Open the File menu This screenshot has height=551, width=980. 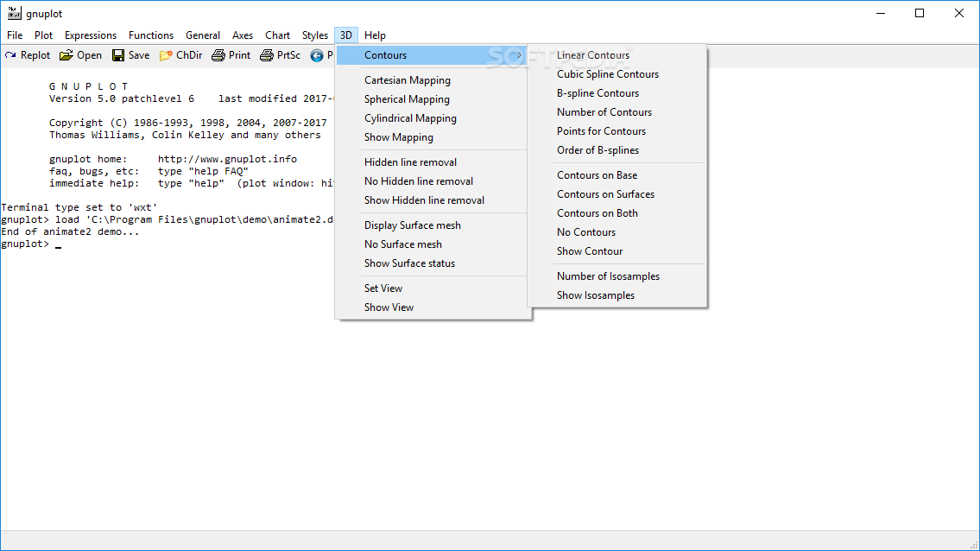[15, 35]
